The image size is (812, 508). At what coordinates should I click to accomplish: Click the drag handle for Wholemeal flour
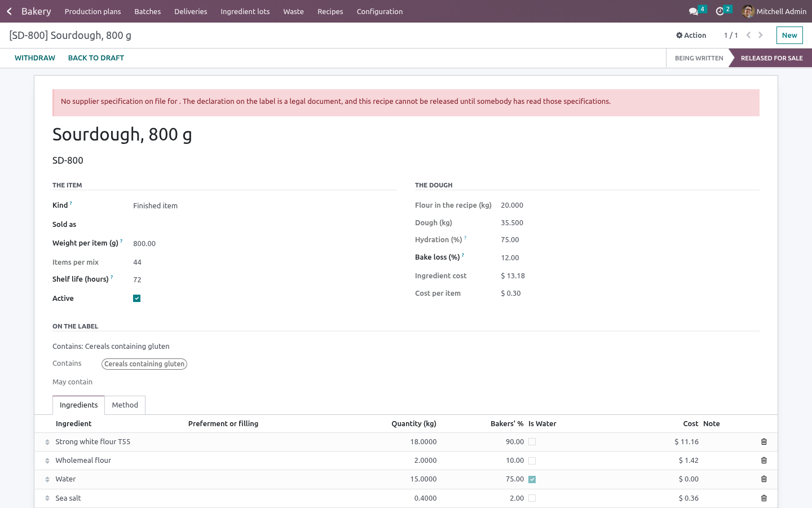47,461
